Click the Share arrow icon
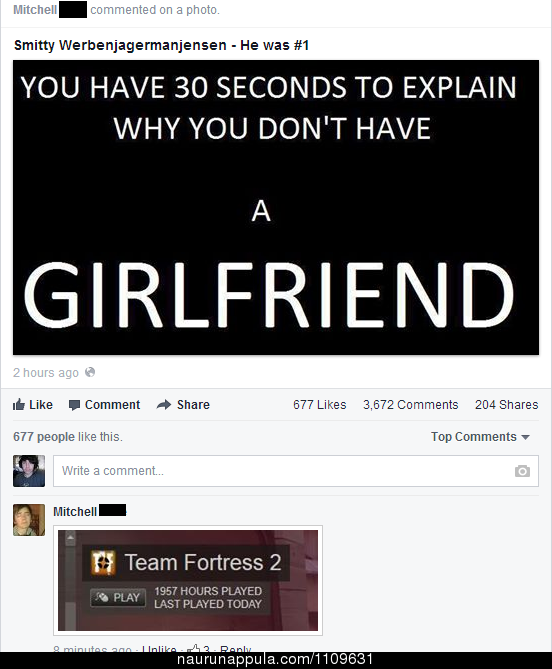This screenshot has width=552, height=669. pyautogui.click(x=164, y=404)
